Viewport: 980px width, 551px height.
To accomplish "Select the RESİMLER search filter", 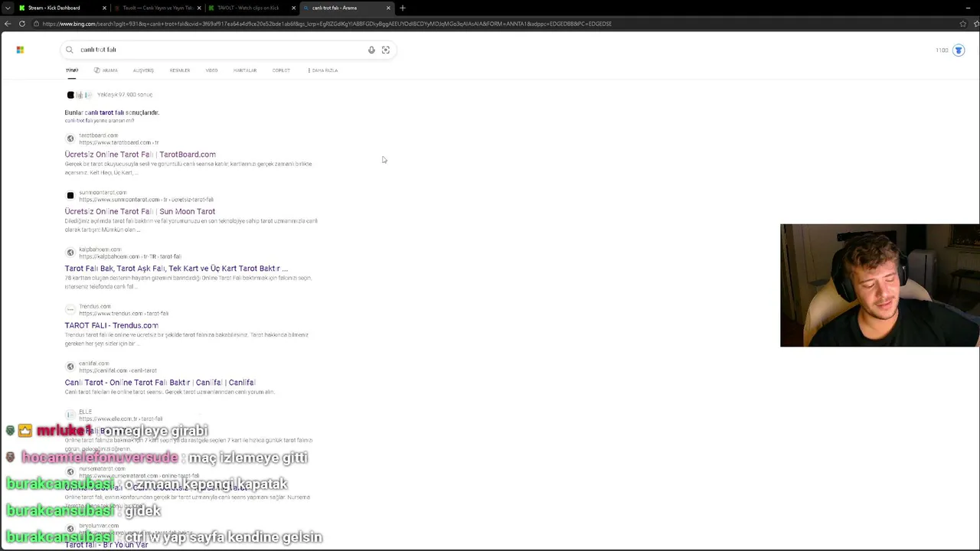I will (x=180, y=70).
